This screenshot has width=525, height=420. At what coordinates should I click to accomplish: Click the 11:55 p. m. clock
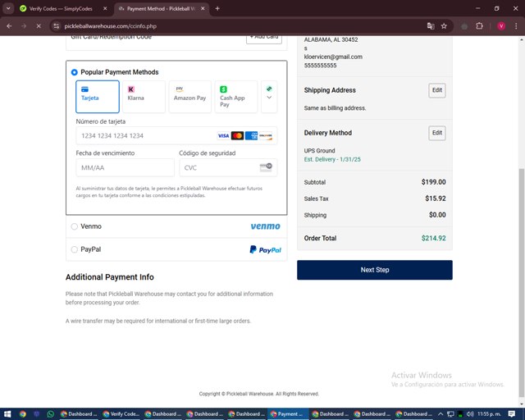(x=489, y=414)
